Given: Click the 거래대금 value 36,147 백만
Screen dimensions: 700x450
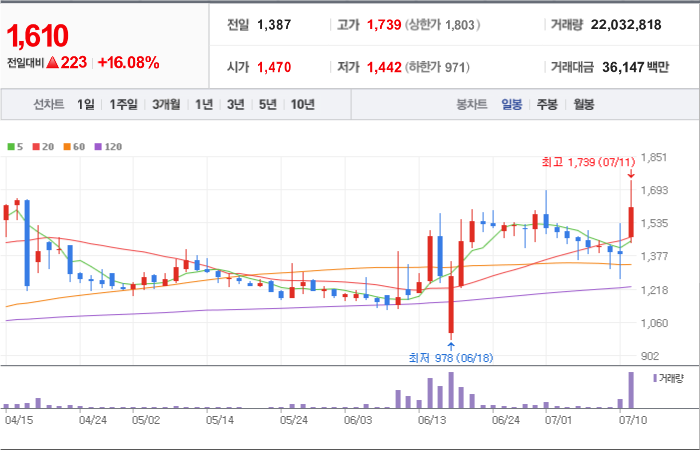Looking at the screenshot, I should tap(635, 67).
